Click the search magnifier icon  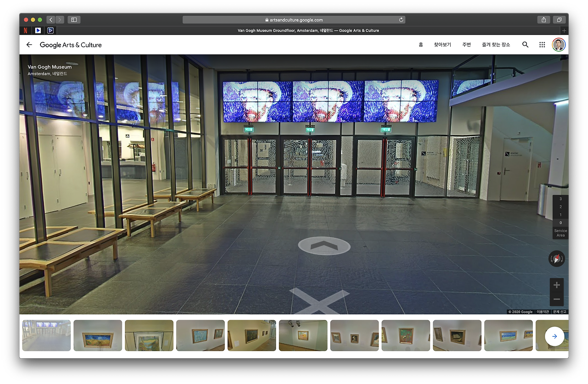(x=526, y=45)
